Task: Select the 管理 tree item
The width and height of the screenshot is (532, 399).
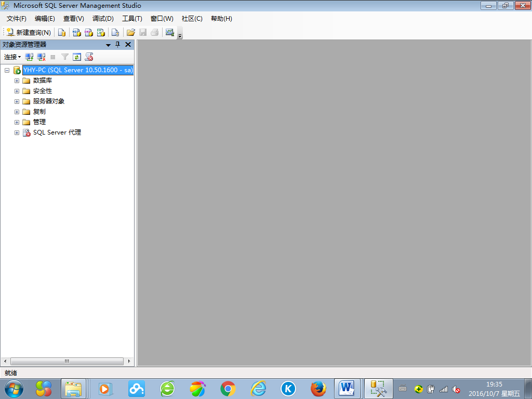Action: tap(39, 122)
